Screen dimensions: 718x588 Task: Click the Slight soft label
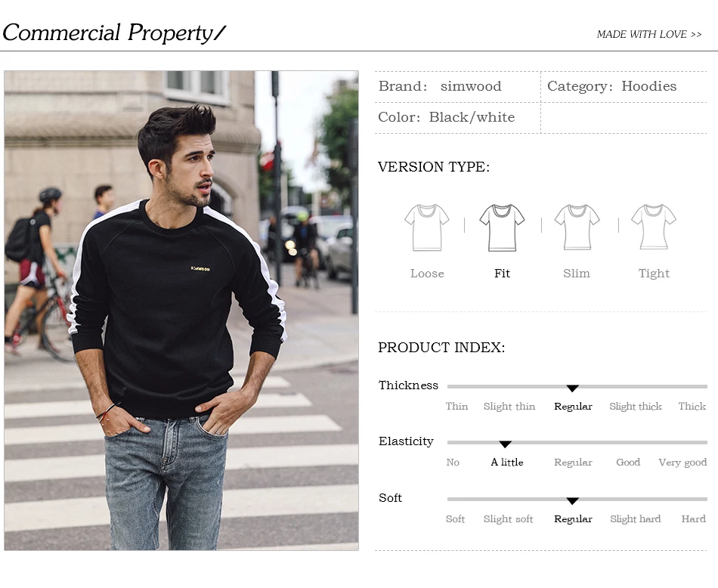click(x=509, y=519)
